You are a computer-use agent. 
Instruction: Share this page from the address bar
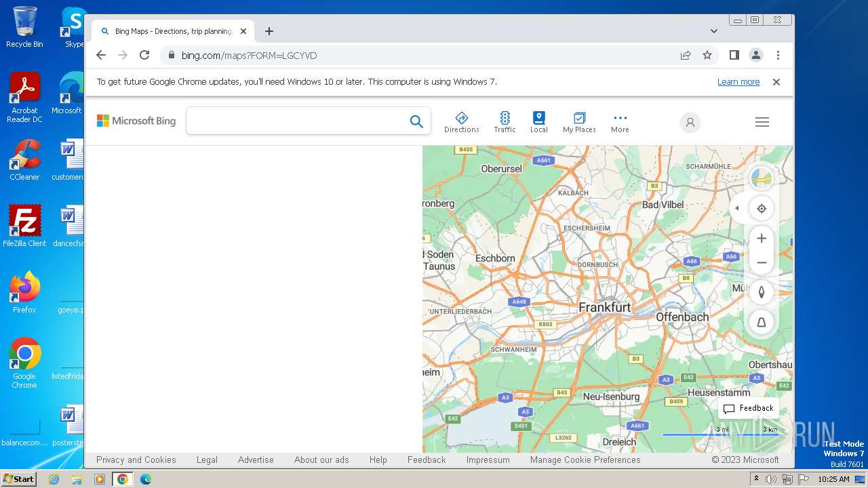[686, 56]
